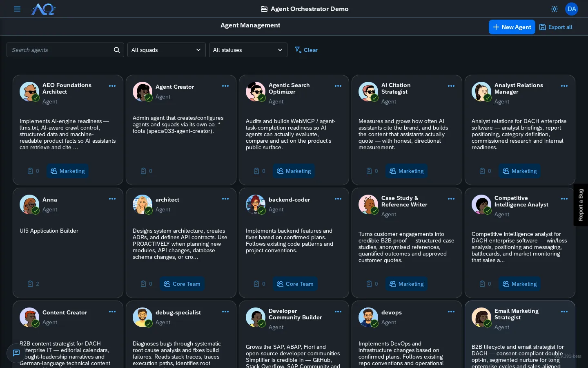Open chat bubble button at bottom left
The image size is (588, 368).
click(x=16, y=353)
